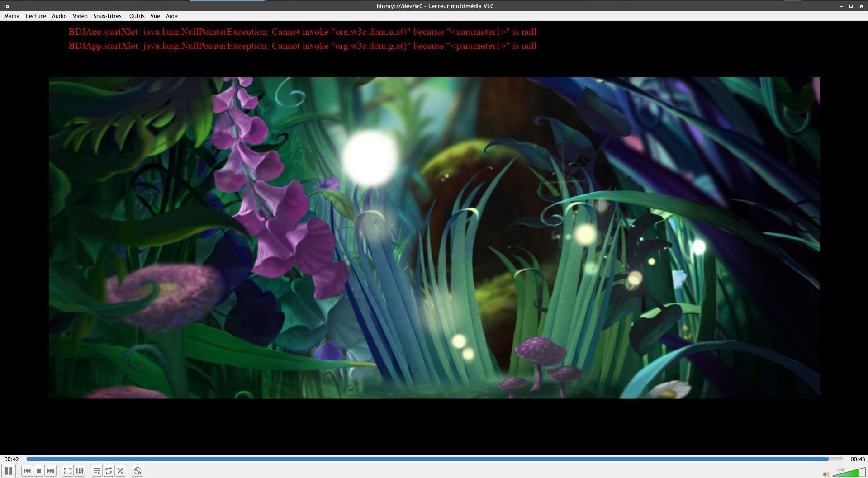Open the window menu icon in title bar
The height and width of the screenshot is (478, 868).
click(x=7, y=6)
